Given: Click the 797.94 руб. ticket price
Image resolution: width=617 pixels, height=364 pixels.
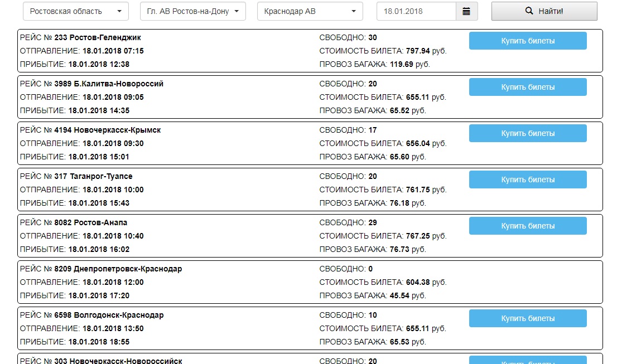Looking at the screenshot, I should 426,51.
